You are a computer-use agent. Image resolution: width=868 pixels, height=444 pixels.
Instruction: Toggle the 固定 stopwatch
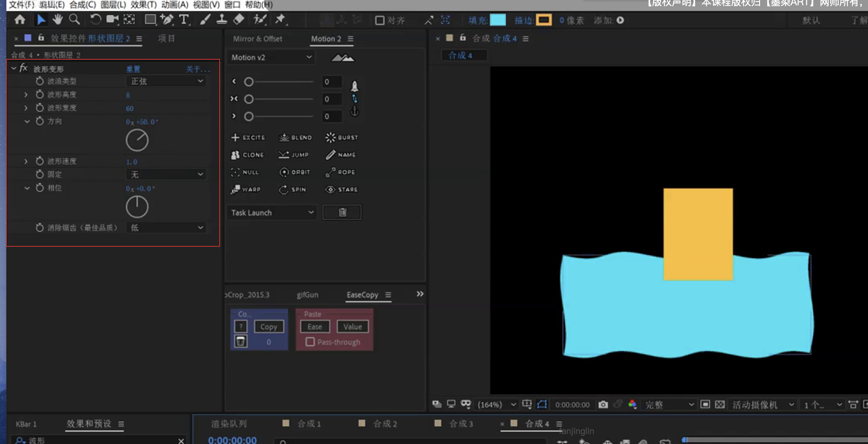(40, 174)
